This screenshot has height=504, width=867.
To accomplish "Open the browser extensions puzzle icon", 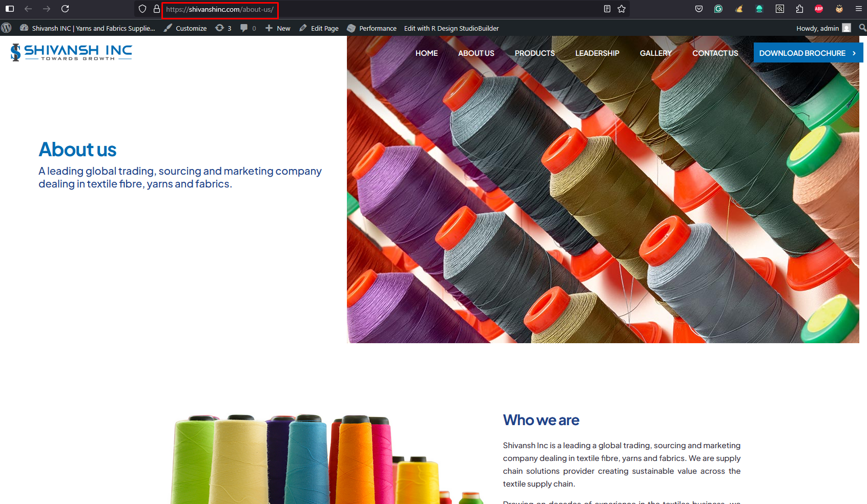I will click(x=799, y=9).
